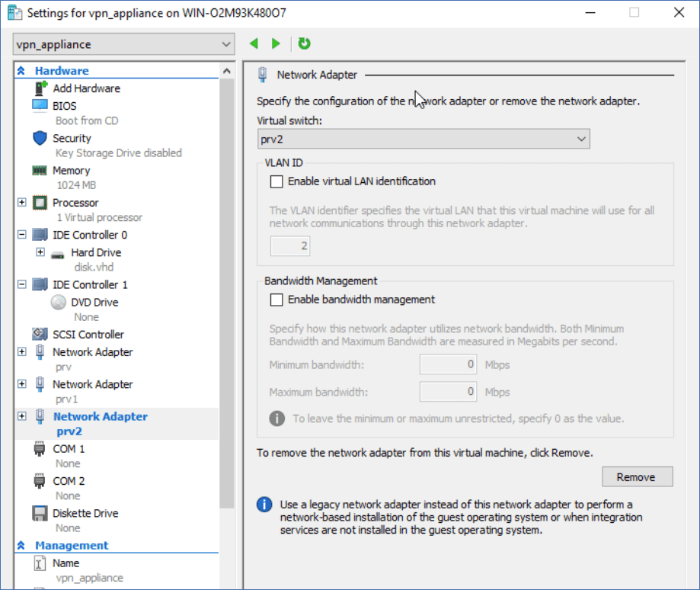Screen dimensions: 700x590
Task: Open the Virtual switch prv2 dropdown
Action: coord(424,139)
